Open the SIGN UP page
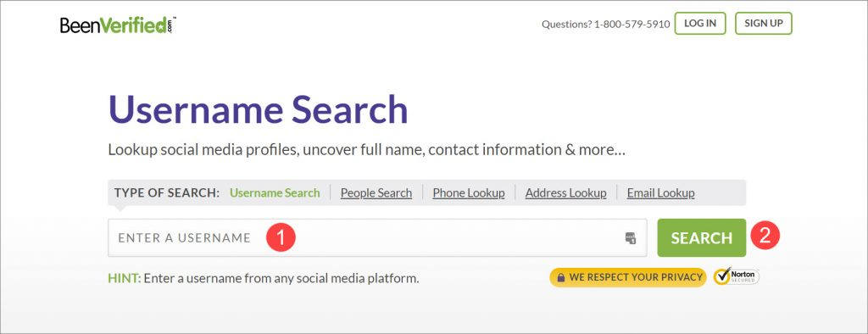The image size is (868, 334). point(764,23)
